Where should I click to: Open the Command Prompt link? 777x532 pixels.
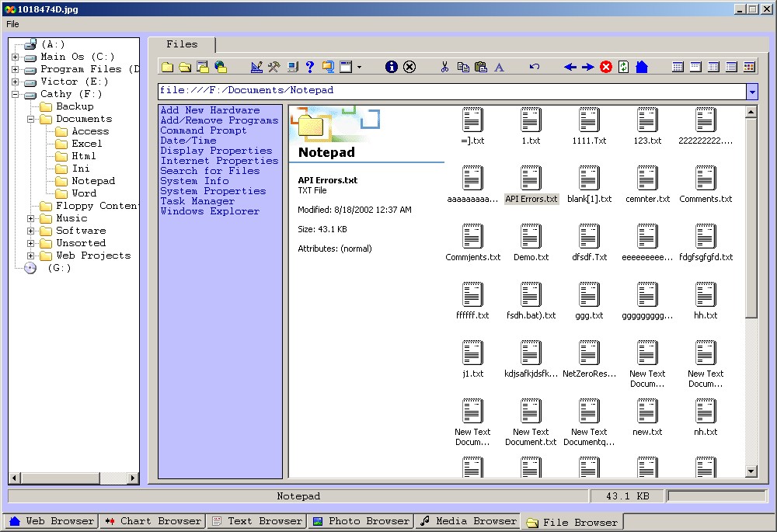pos(203,130)
